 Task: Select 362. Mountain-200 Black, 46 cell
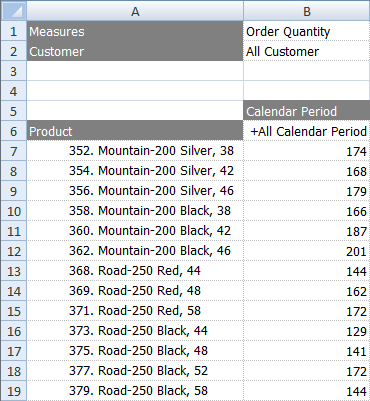(x=135, y=251)
